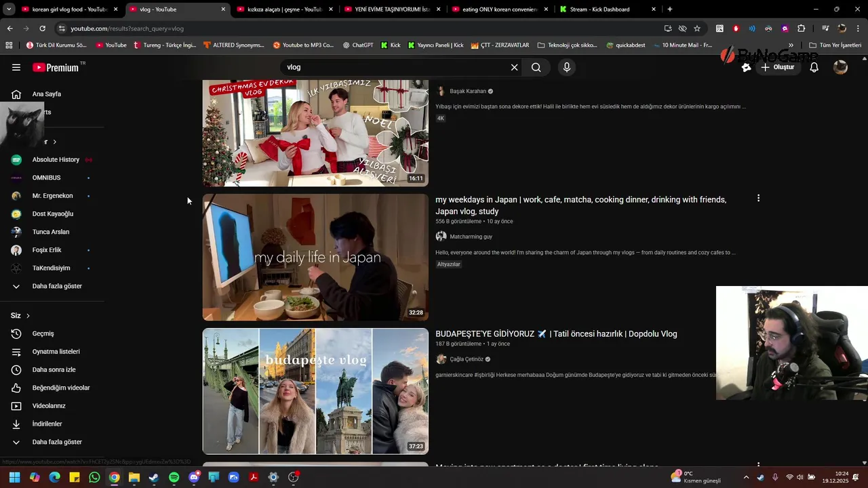Open the Absolute History channel subscription
The height and width of the screenshot is (488, 868).
(54, 160)
